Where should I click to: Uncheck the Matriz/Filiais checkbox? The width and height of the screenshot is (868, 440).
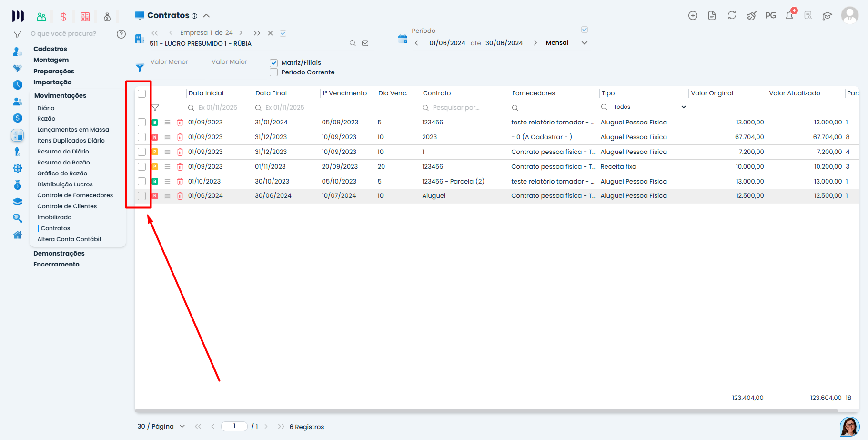[274, 63]
